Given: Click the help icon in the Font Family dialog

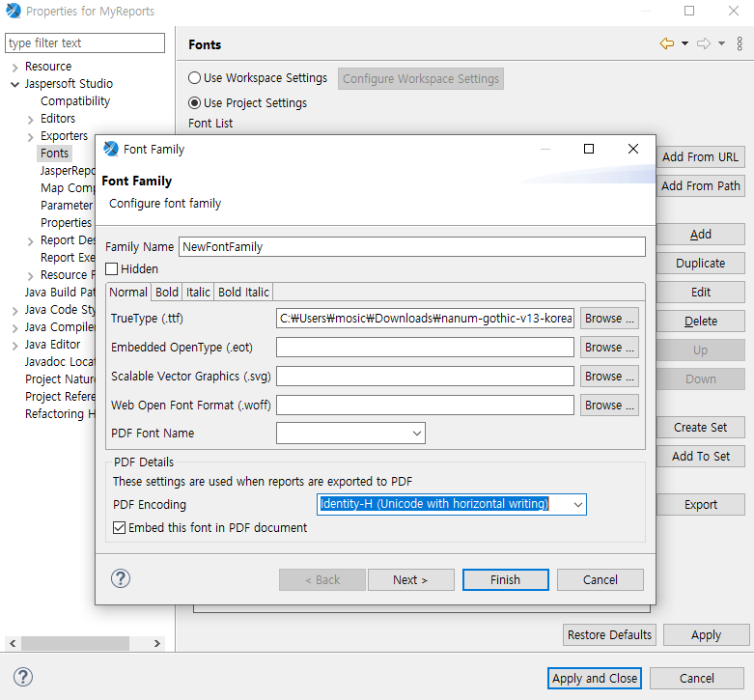Looking at the screenshot, I should click(x=121, y=578).
